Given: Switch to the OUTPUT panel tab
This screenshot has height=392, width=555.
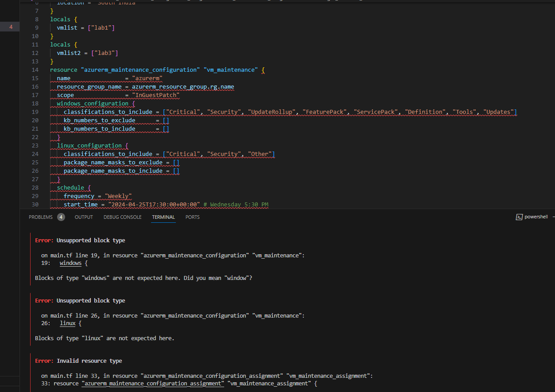Looking at the screenshot, I should point(84,217).
